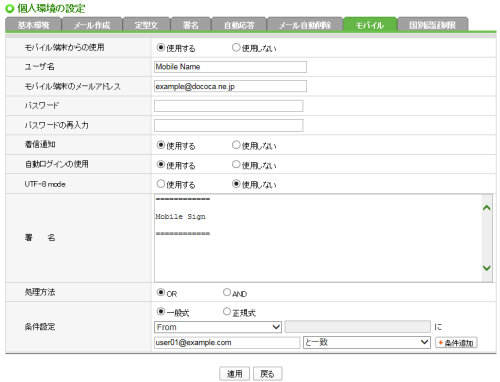This screenshot has width=500, height=382.
Task: Choose 正規式 condition type
Action: 227,312
